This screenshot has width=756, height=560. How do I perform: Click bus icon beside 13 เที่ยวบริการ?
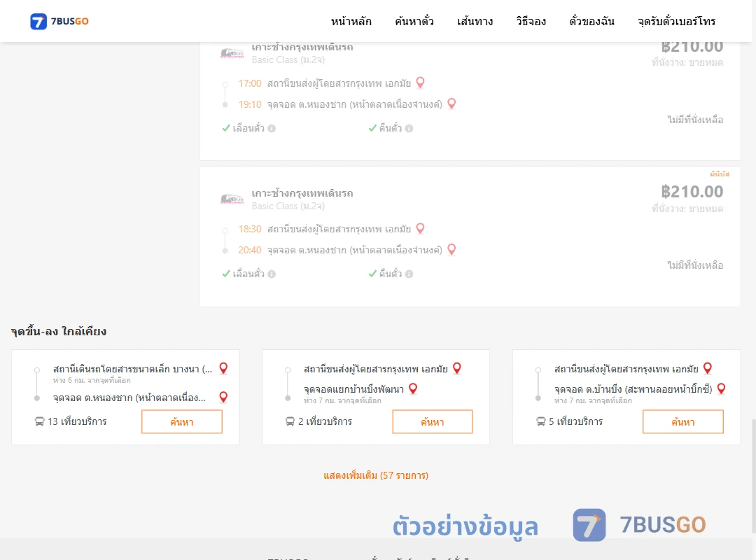39,421
